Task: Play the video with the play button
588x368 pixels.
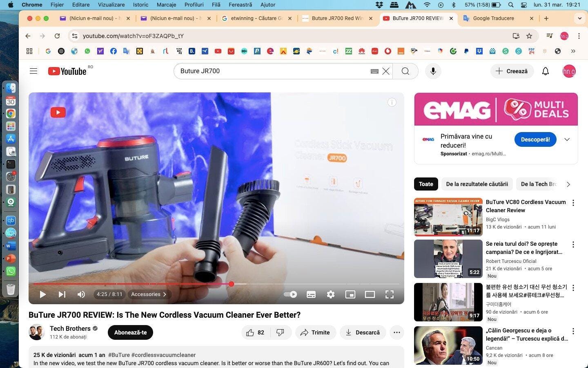Action: (42, 294)
